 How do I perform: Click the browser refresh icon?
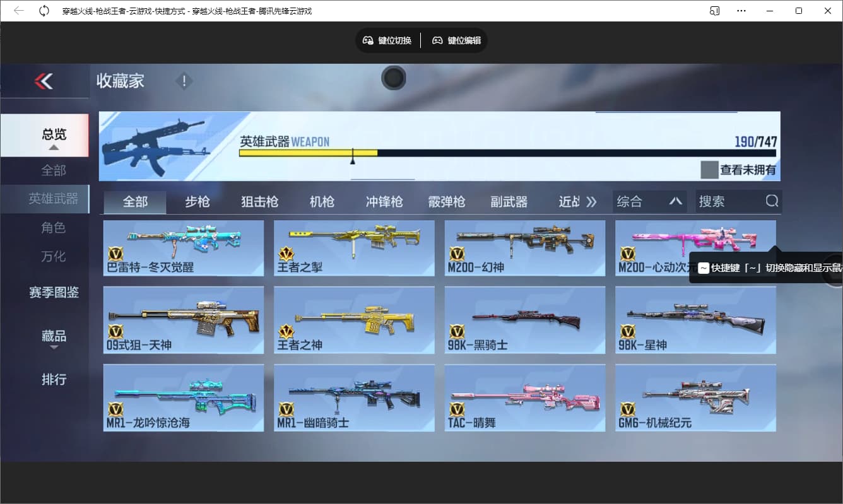click(44, 11)
